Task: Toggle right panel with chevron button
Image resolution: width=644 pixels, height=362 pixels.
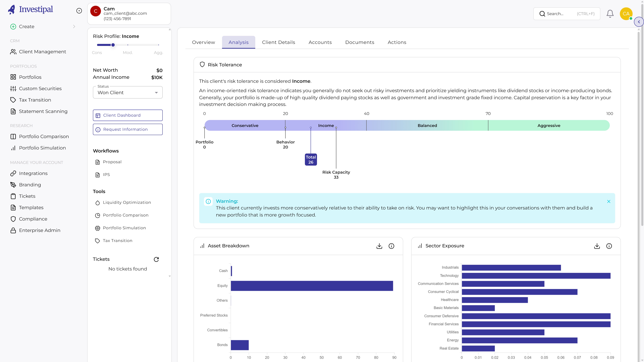Action: tap(638, 22)
